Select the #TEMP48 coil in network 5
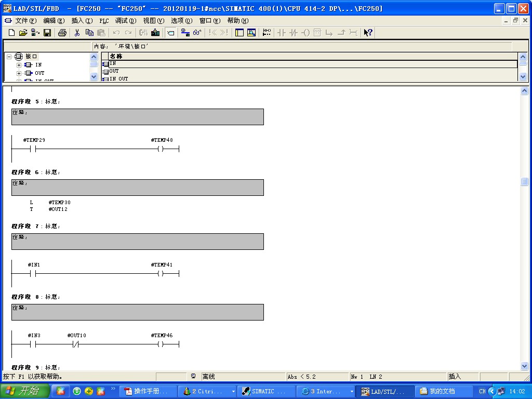Screen dimensions: 532x399 point(161,149)
